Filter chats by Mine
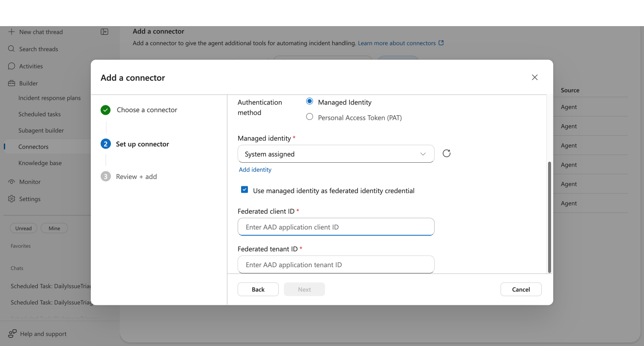 (x=54, y=228)
